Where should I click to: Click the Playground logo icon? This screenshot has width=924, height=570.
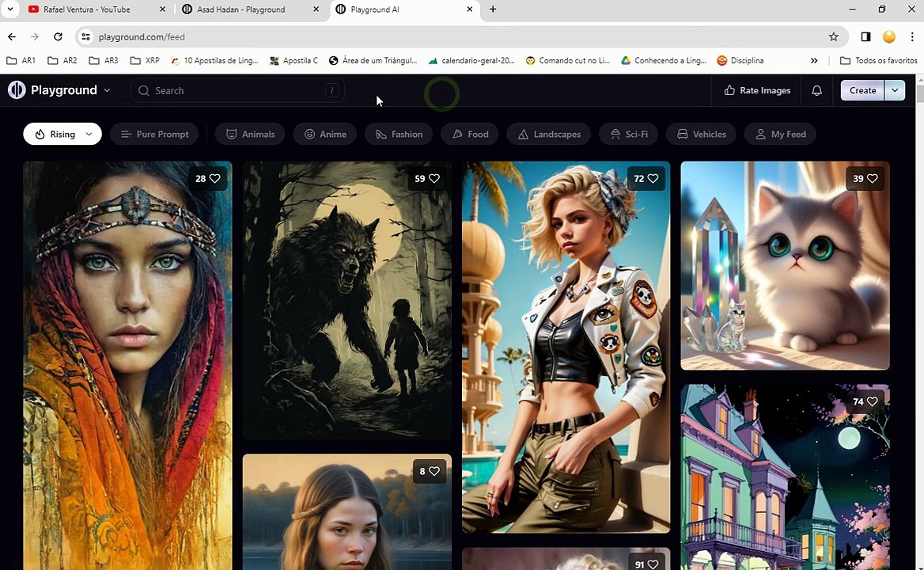(x=17, y=90)
